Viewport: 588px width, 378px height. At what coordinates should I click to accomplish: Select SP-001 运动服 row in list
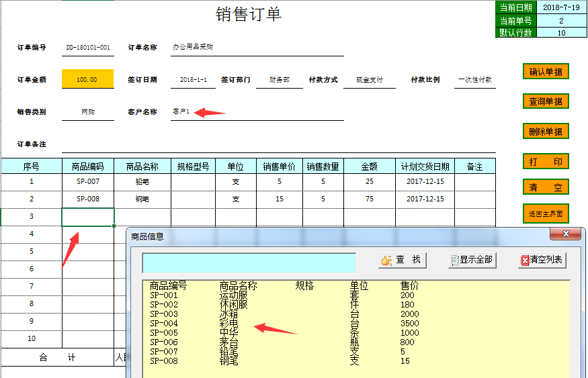tap(356, 295)
